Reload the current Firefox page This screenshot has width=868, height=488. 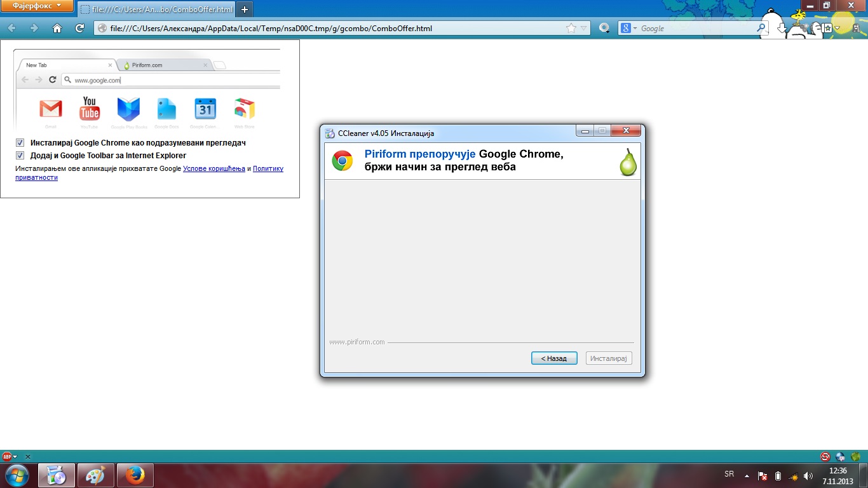(79, 28)
